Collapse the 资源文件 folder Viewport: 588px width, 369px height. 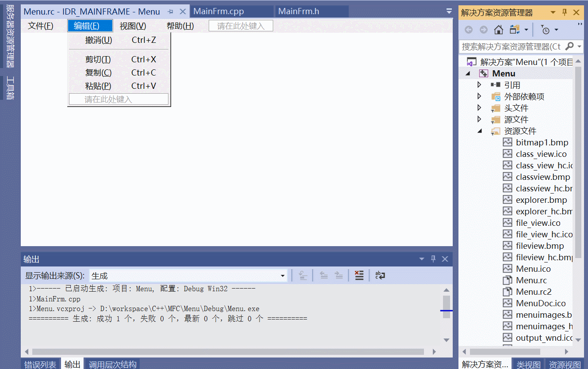coord(480,131)
